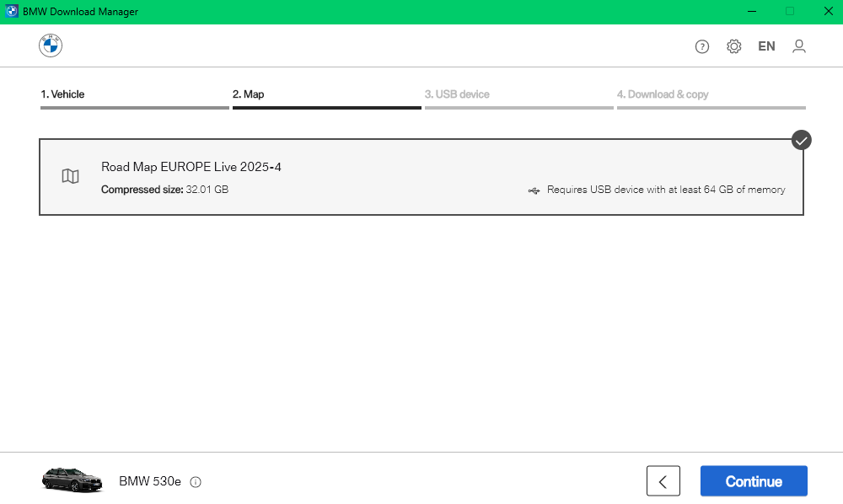Image resolution: width=843 pixels, height=504 pixels.
Task: Toggle the selected checkmark on the map card
Action: [801, 140]
